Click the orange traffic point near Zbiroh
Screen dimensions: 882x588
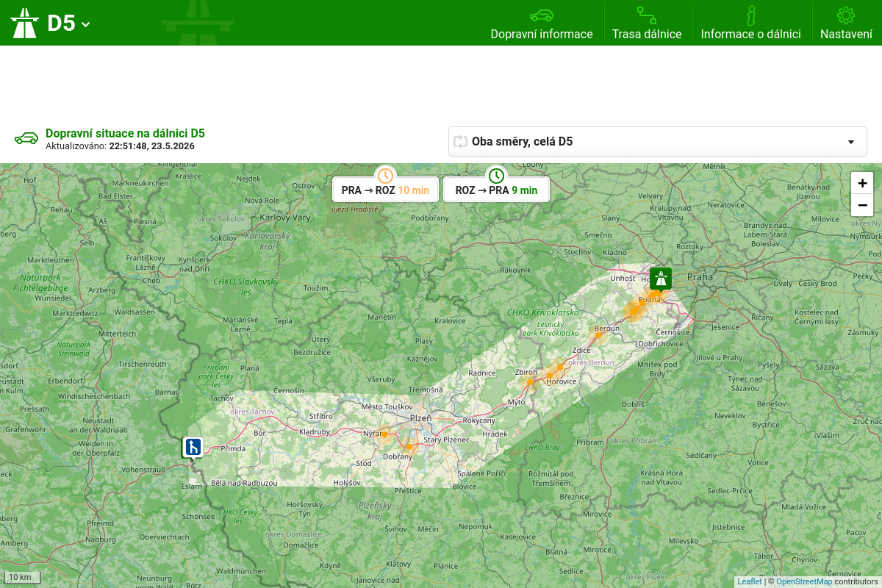(x=530, y=381)
